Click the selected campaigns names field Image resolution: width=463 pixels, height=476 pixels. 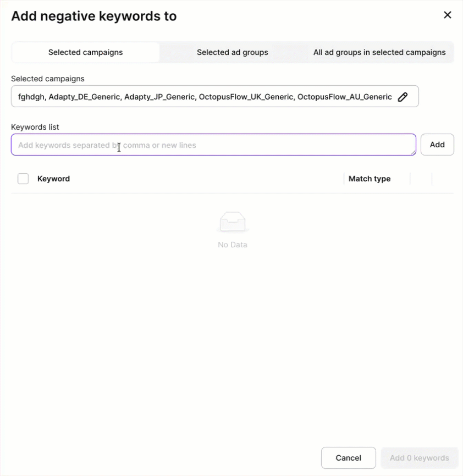205,97
